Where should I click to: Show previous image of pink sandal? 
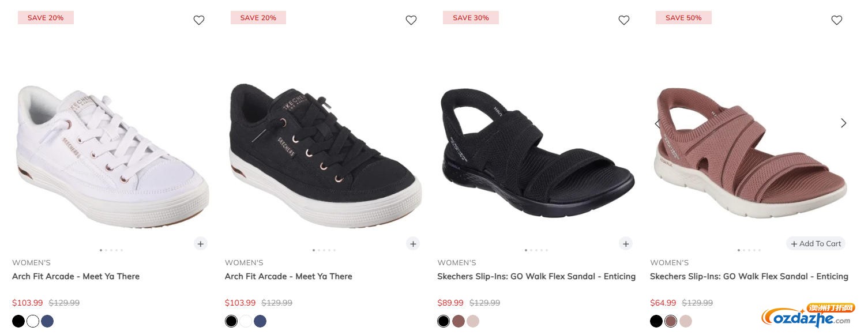[x=657, y=123]
